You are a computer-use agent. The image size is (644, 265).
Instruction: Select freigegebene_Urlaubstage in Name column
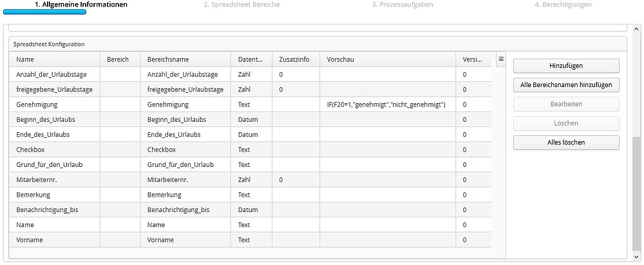coord(55,89)
